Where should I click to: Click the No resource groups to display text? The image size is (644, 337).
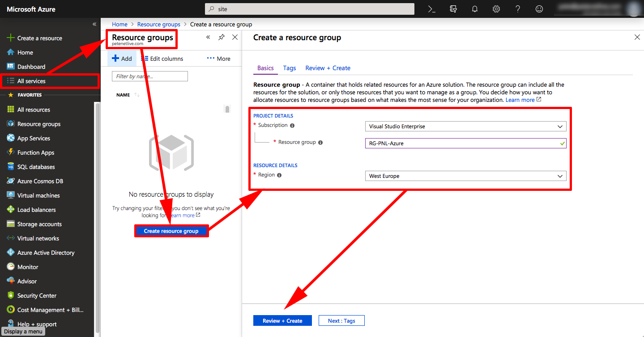(x=171, y=194)
